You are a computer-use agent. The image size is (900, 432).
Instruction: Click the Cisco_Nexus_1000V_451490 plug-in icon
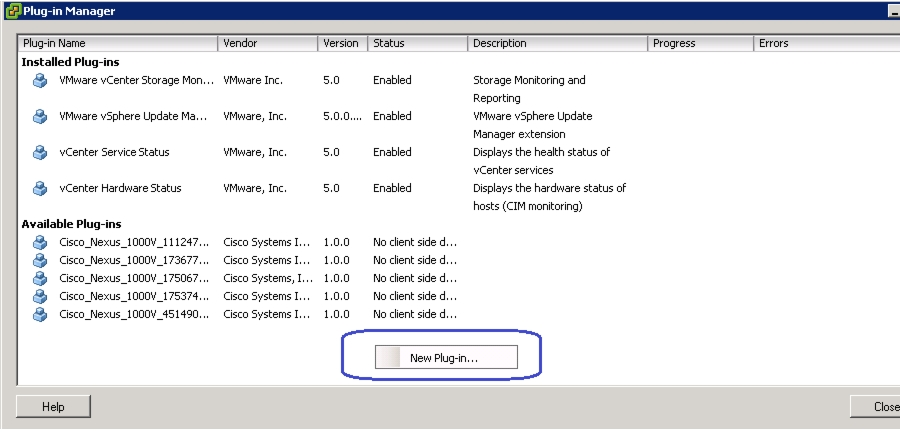[x=40, y=314]
